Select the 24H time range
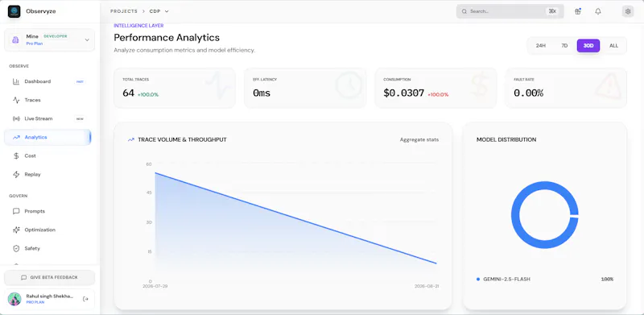The width and height of the screenshot is (644, 315). click(540, 46)
